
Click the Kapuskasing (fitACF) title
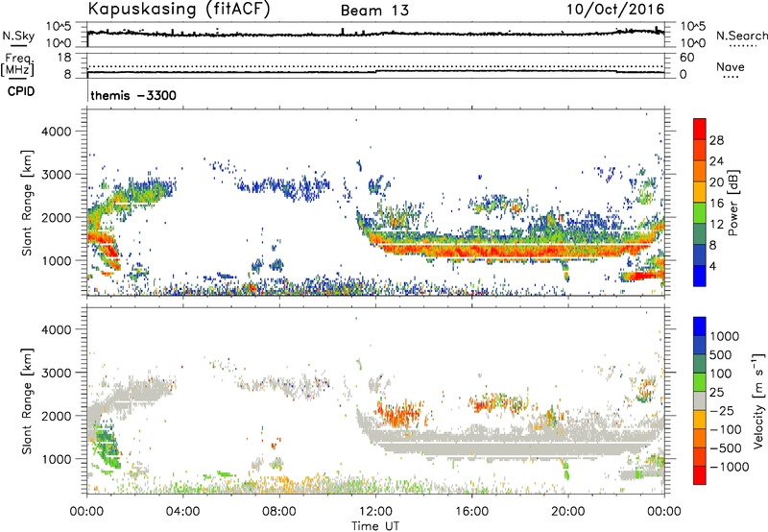tap(179, 10)
